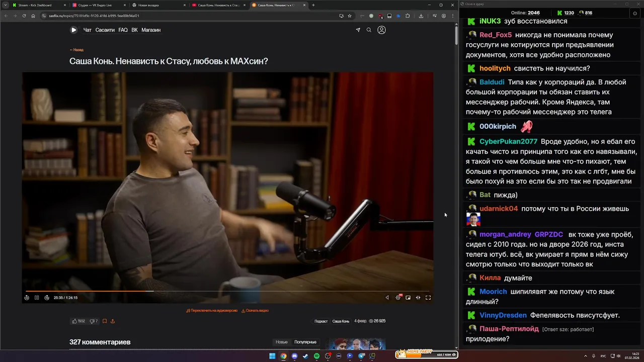The width and height of the screenshot is (644, 362).
Task: Mute the video player volume
Action: 387,298
